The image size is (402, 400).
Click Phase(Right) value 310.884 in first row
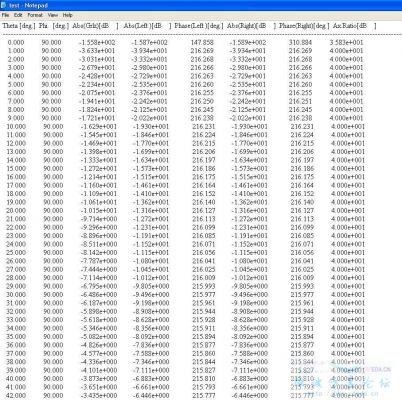(300, 43)
